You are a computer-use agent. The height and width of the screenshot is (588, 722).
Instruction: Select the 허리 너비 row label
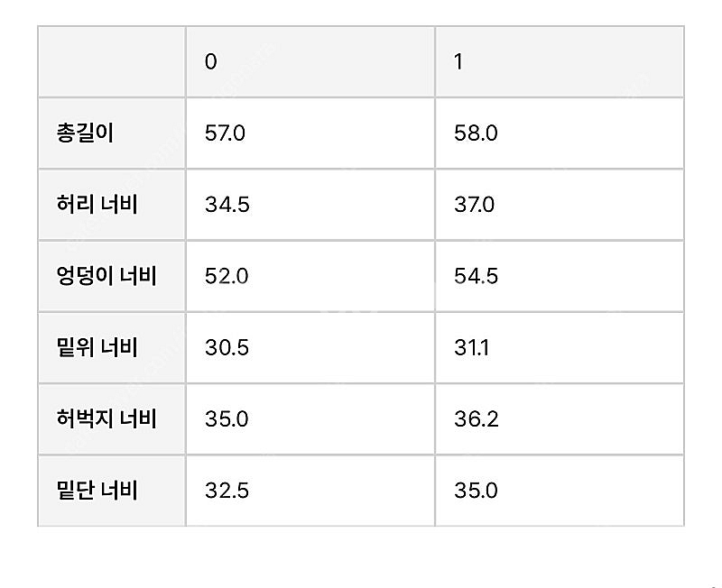click(97, 205)
